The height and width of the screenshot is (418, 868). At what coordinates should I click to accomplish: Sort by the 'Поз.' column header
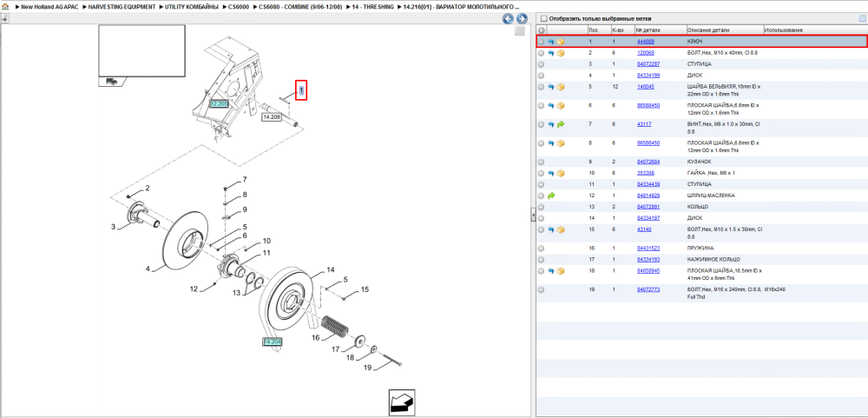[598, 30]
